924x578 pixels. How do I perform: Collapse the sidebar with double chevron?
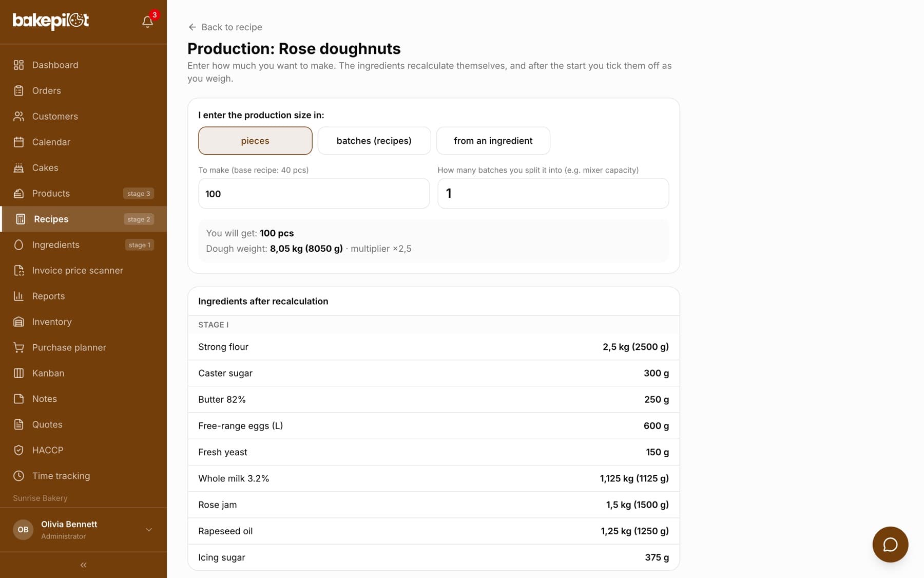click(x=83, y=565)
